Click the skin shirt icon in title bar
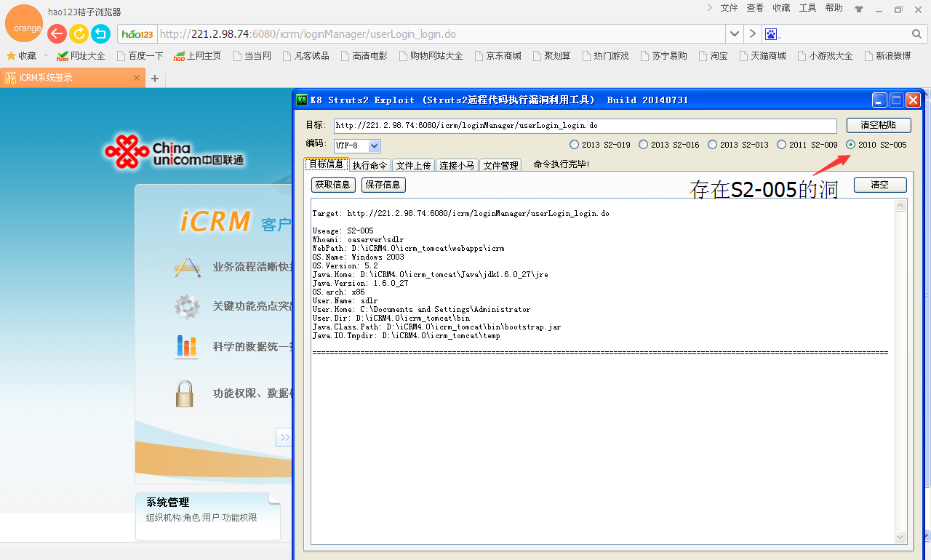The width and height of the screenshot is (931, 560). click(859, 9)
